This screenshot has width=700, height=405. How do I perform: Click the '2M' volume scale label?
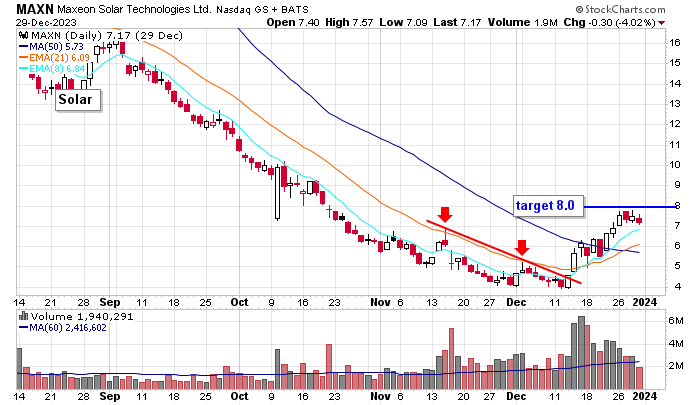pos(676,366)
